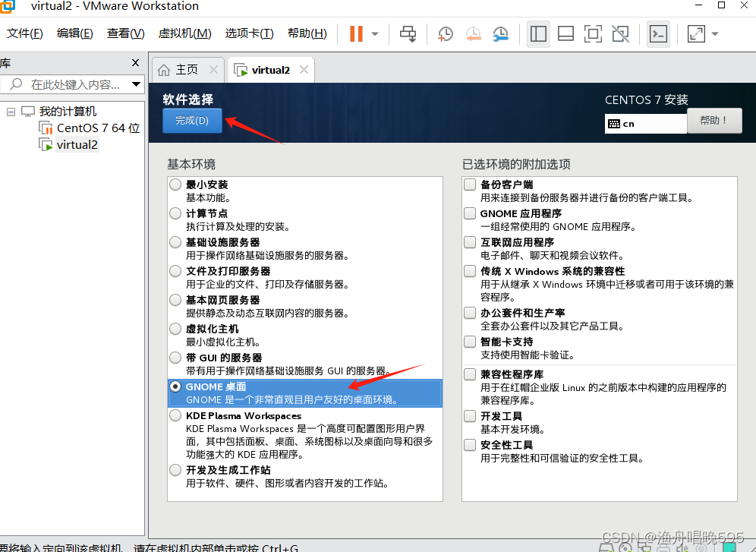Click the 完成(D) button
Viewport: 756px width, 552px height.
(192, 120)
